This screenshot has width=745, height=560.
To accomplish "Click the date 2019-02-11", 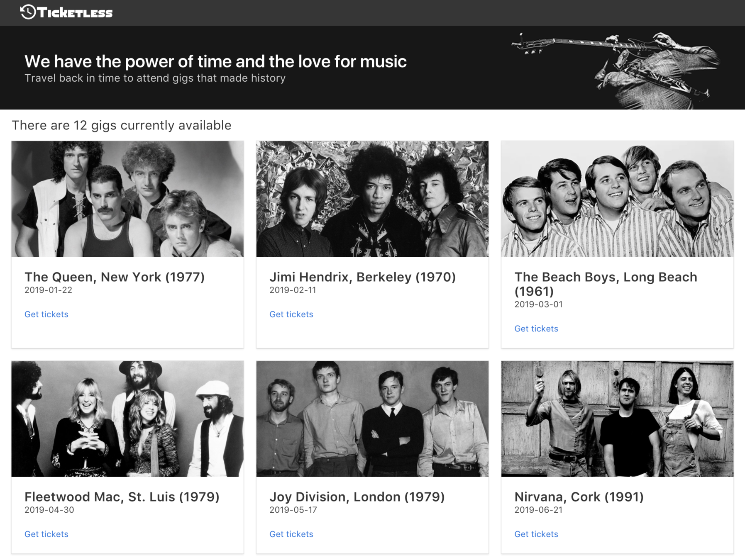I will point(293,290).
